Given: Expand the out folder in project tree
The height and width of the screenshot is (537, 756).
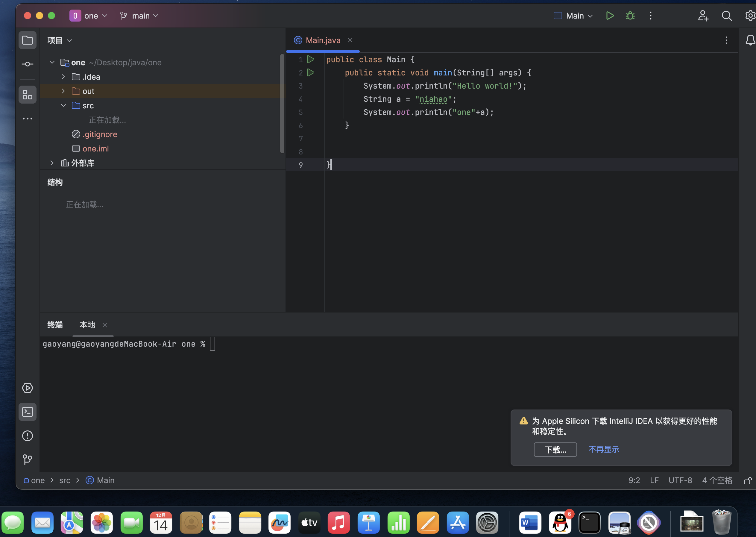Looking at the screenshot, I should coord(63,91).
